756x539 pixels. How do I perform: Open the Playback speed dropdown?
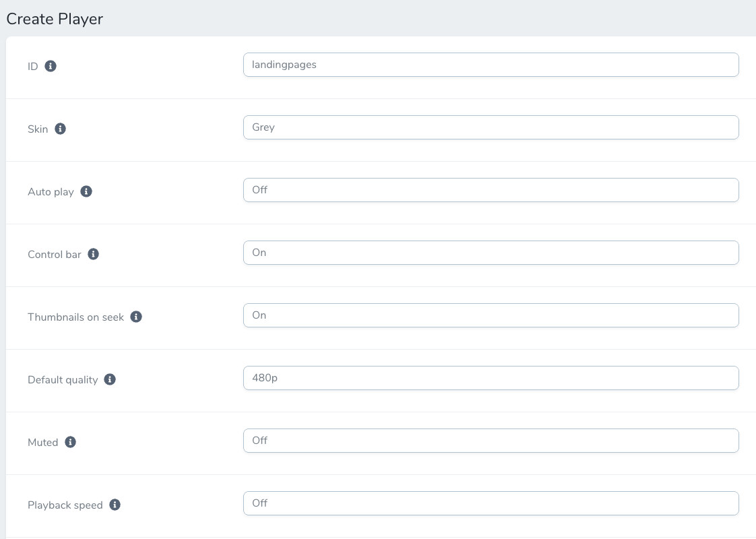tap(491, 503)
